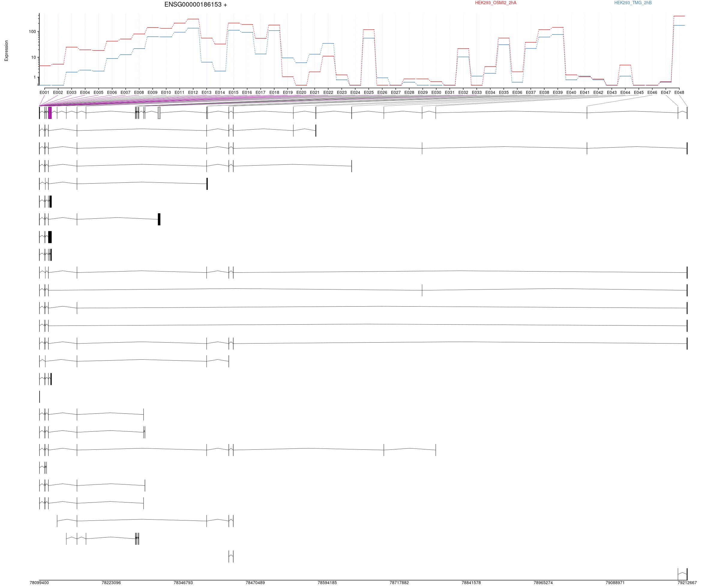Click the exon label E001
Viewport: 720px width, 588px height.
point(44,92)
